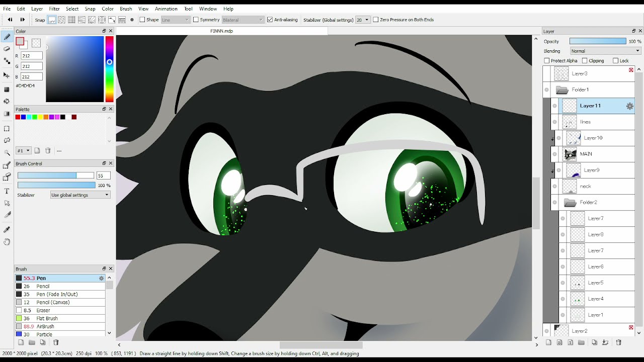Screen dimensions: 644x362
Task: Select the Move tool in the left toolbar
Action: click(x=7, y=75)
